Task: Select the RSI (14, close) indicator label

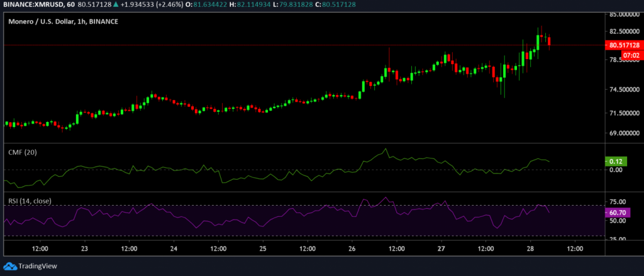Action: pyautogui.click(x=30, y=201)
